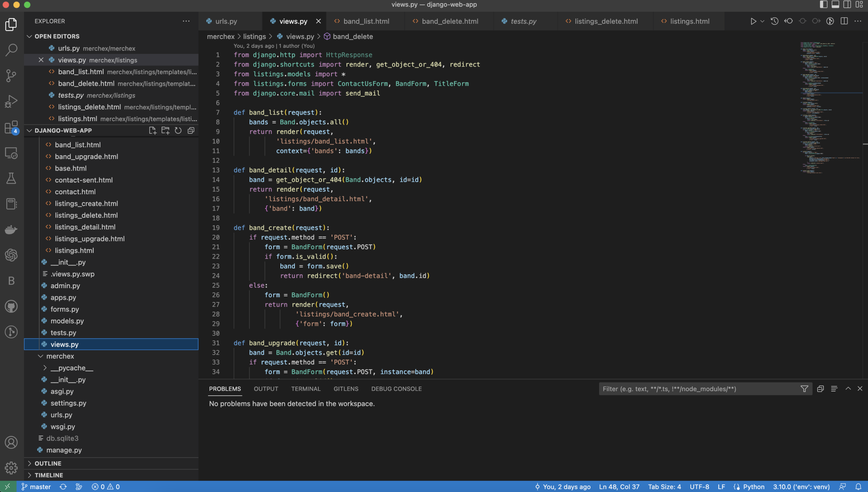This screenshot has width=868, height=492.
Task: Click Ln 48, Col 37 in status bar
Action: point(619,487)
